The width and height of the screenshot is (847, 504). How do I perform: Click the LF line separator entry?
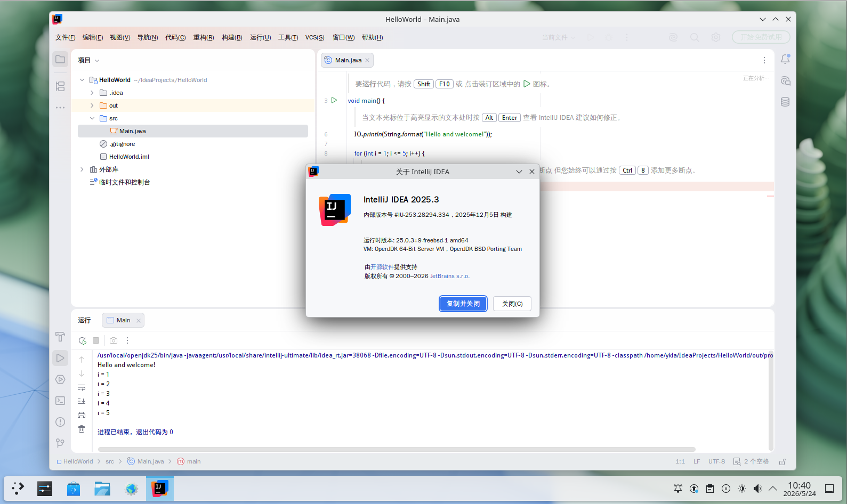click(x=697, y=462)
